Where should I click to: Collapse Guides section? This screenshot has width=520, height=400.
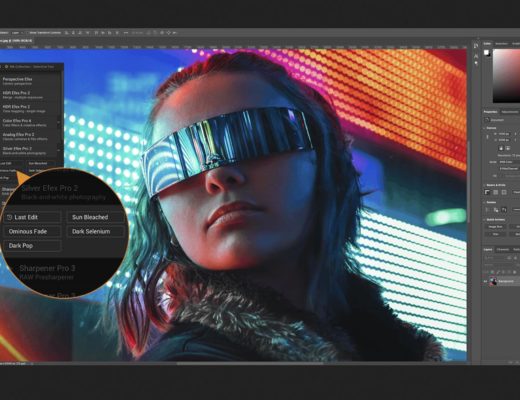[484, 202]
